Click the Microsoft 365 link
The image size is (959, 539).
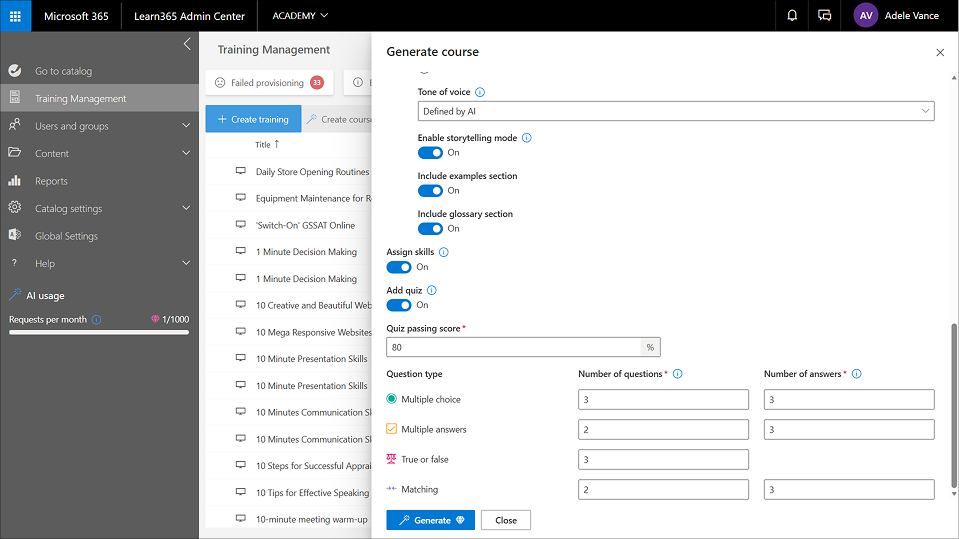[76, 16]
